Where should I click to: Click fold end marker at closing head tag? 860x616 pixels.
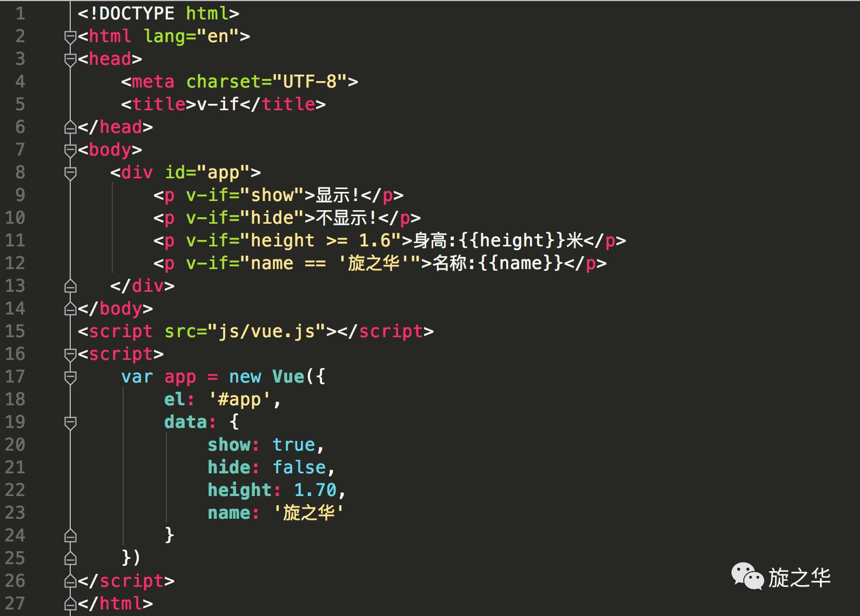[70, 128]
